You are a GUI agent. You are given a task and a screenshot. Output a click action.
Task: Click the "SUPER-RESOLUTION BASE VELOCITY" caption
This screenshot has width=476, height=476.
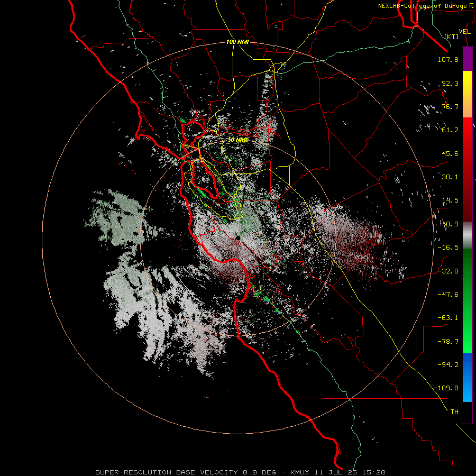tap(167, 472)
